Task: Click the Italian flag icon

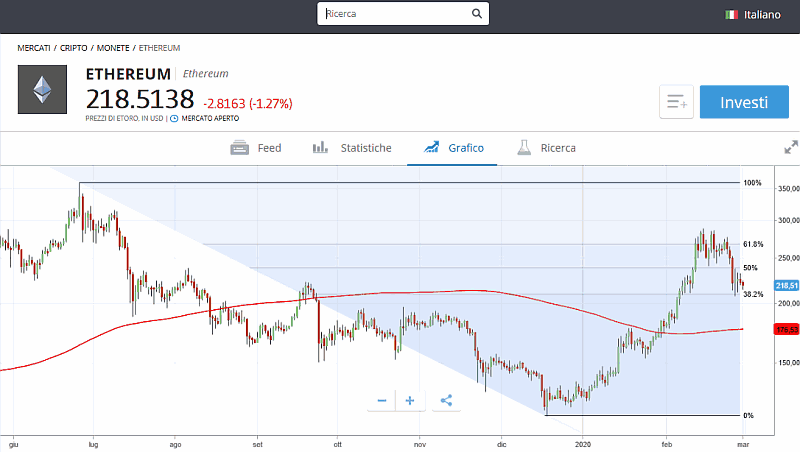Action: [x=732, y=14]
